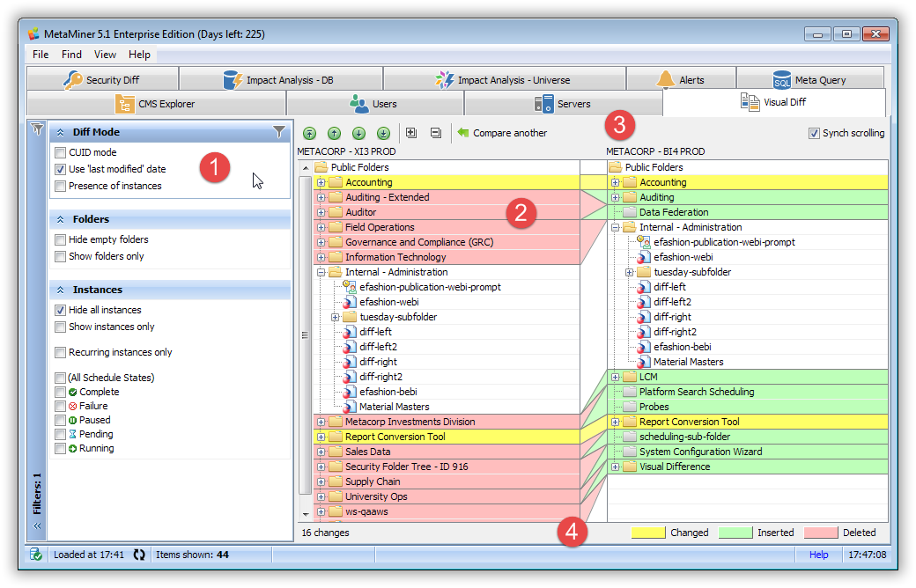The image size is (916, 588).
Task: Expand Visual Difference folder node
Action: [615, 467]
